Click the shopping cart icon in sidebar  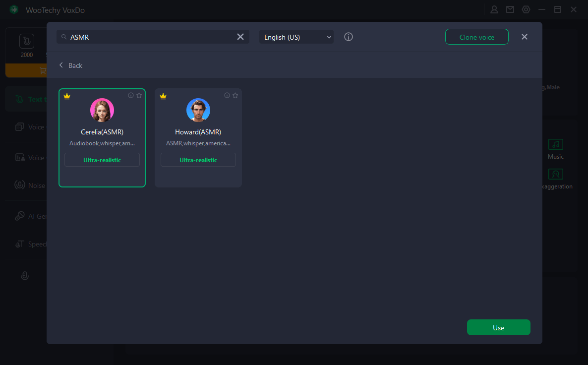pos(43,70)
